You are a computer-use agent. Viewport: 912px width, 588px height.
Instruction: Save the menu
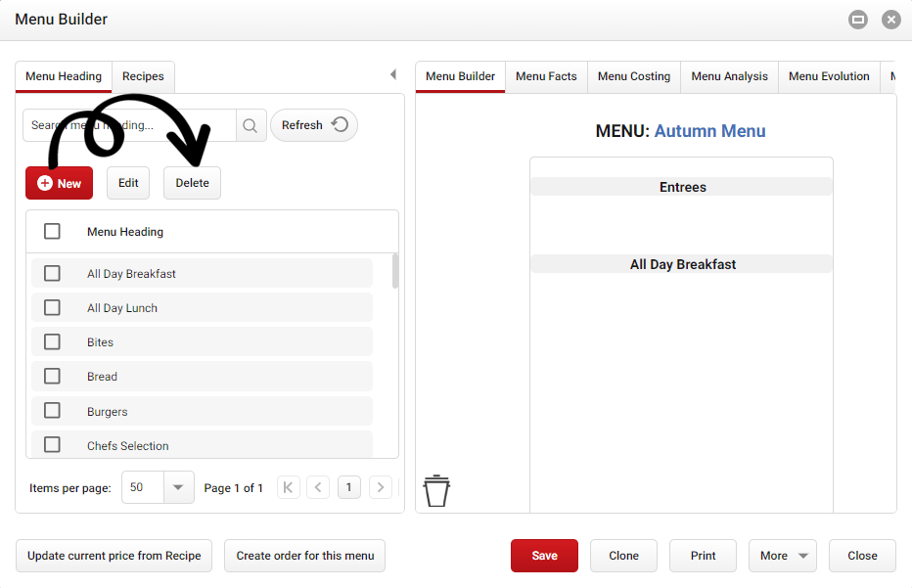[544, 556]
